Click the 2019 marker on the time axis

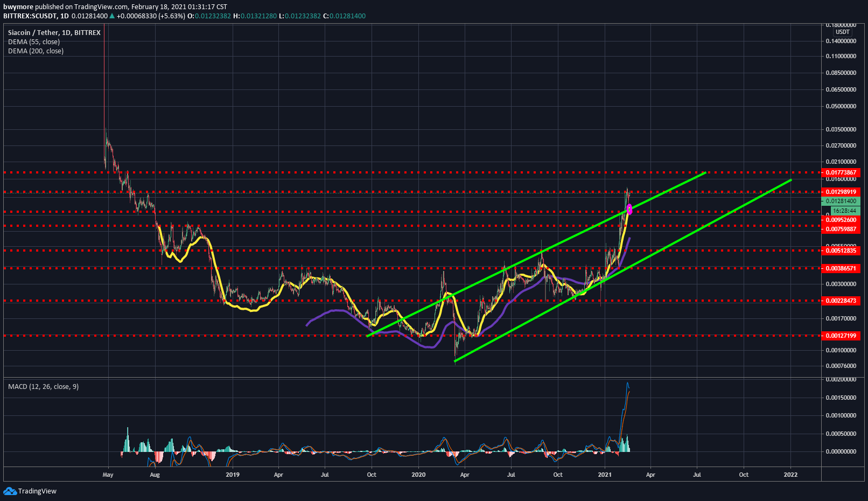coord(233,475)
